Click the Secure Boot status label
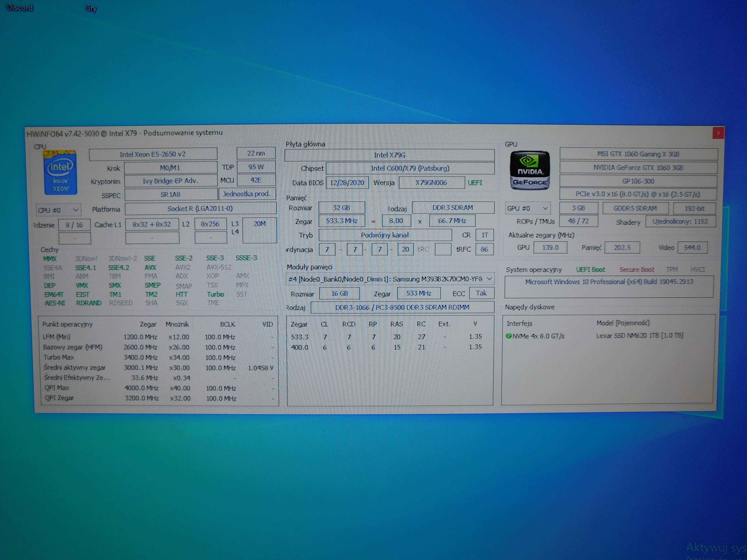Viewport: 747px width, 560px height. [637, 269]
